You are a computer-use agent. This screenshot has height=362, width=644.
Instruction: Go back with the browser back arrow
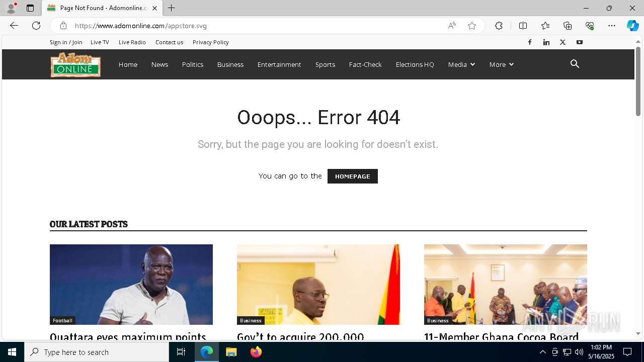pos(14,26)
